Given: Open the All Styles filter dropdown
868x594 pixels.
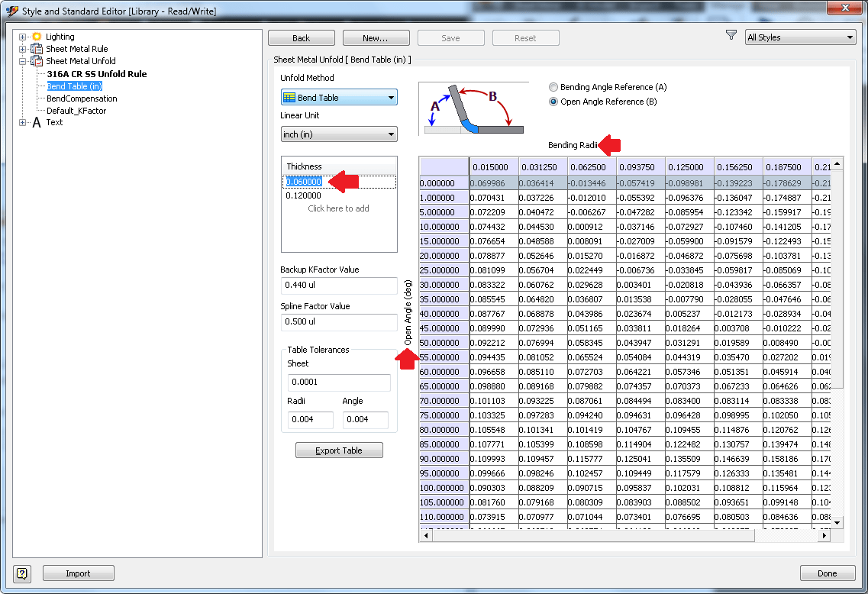Looking at the screenshot, I should [800, 37].
